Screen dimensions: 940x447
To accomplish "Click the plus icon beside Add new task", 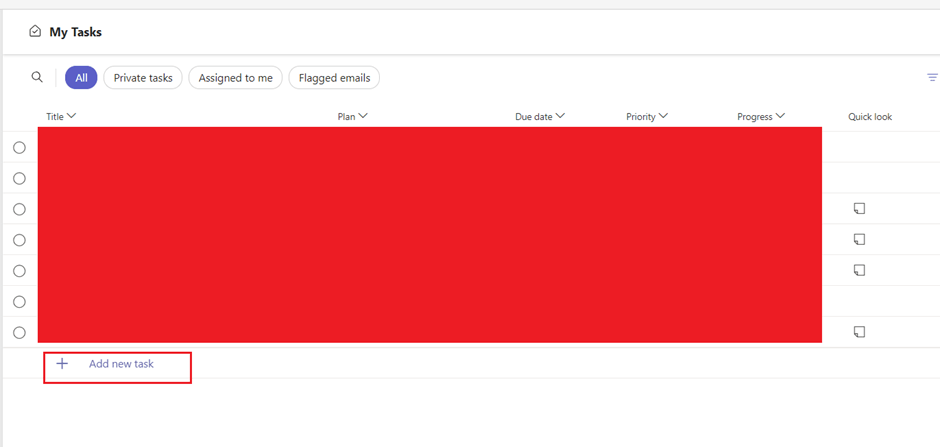I will (62, 364).
